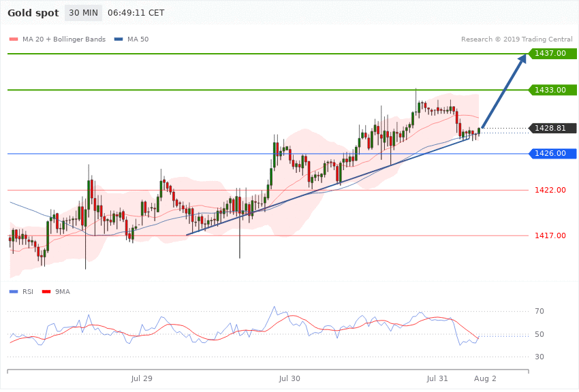Click the Jul 29 date axis label

[142, 378]
